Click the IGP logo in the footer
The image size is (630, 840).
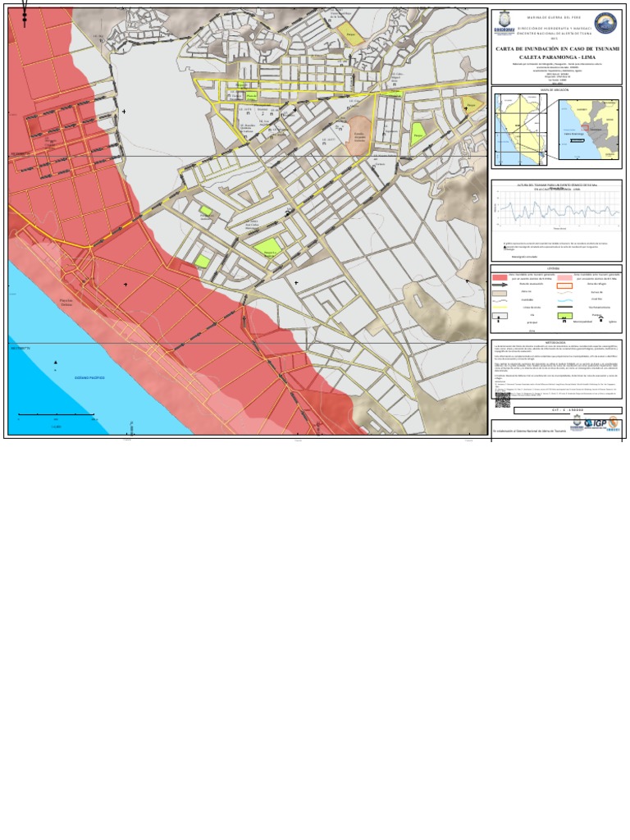[x=596, y=423]
